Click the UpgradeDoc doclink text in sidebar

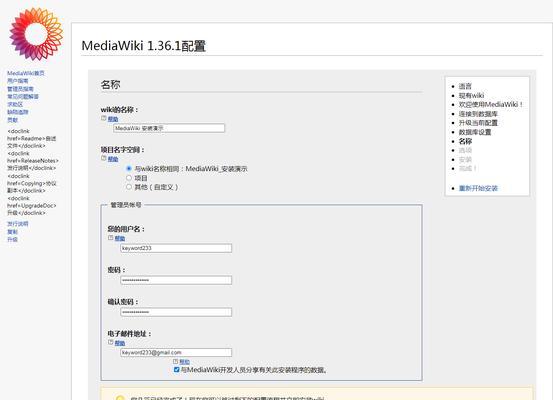[32, 206]
